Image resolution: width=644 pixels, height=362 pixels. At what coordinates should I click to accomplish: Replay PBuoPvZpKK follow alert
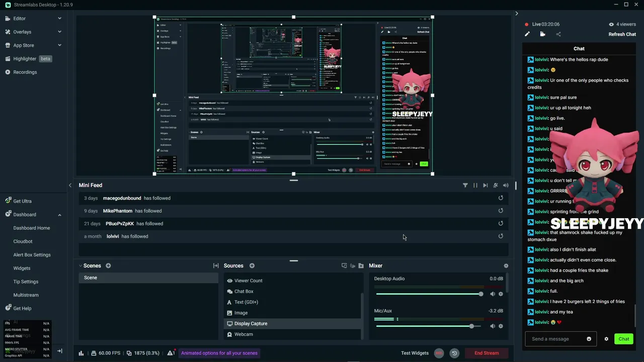(x=501, y=223)
